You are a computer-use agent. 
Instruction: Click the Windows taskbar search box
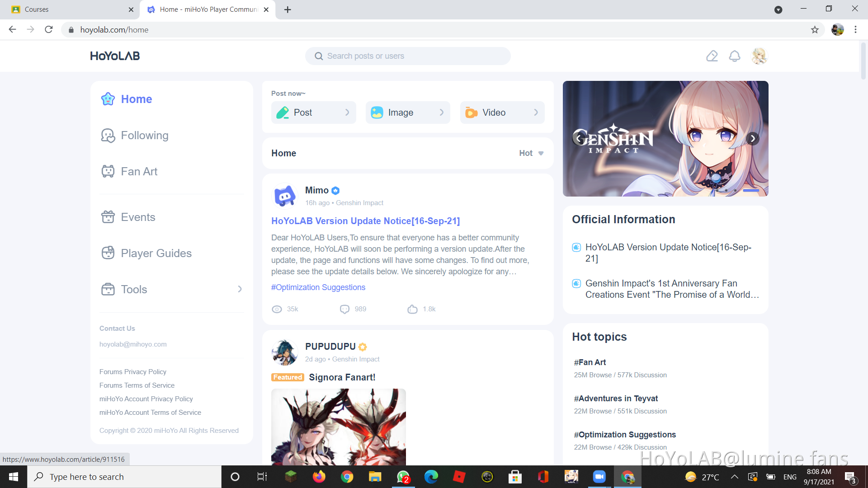pyautogui.click(x=124, y=477)
